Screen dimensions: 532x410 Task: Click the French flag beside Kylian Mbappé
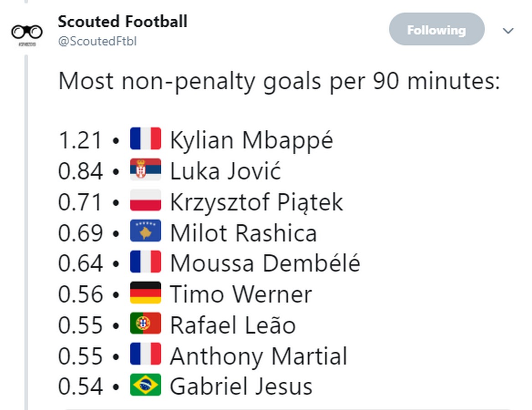point(145,139)
